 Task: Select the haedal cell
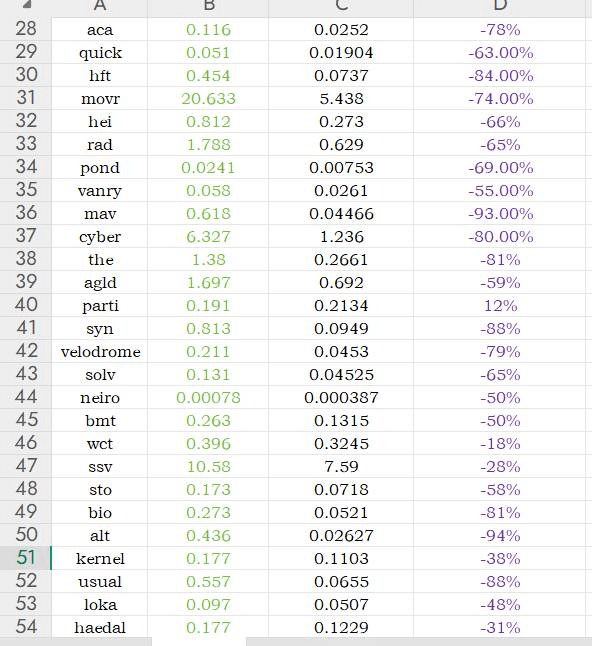pos(100,627)
